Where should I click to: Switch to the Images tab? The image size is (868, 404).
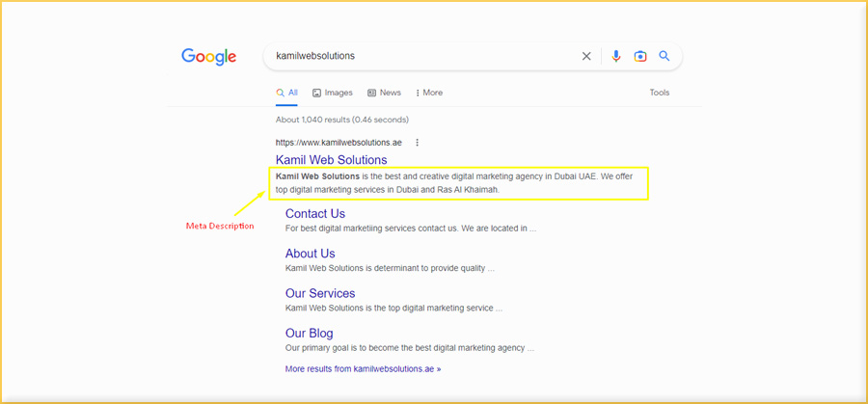point(332,93)
